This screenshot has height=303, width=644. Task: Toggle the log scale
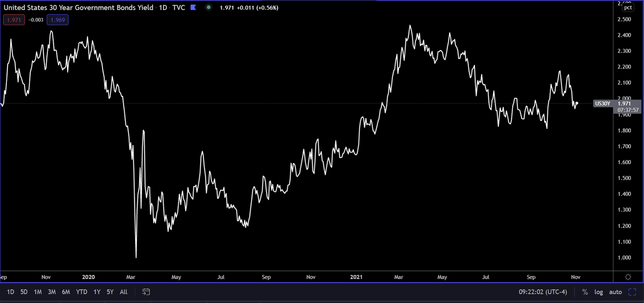[598, 292]
